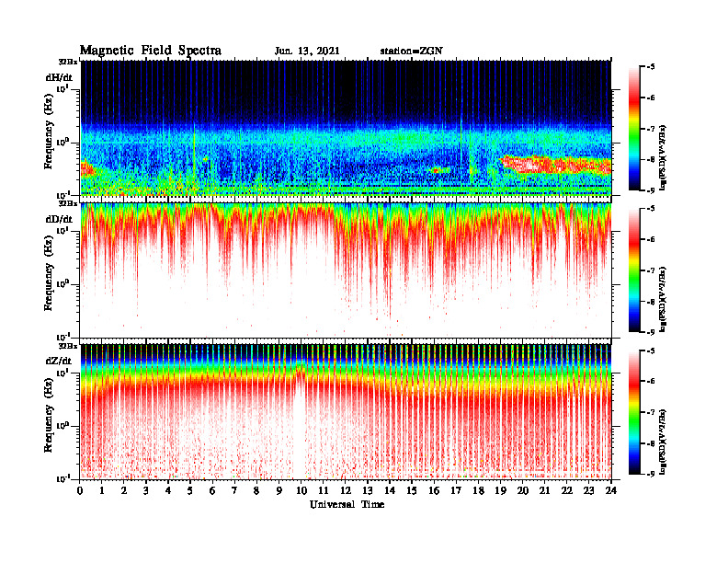Click the "-7" tick on dD/dt colorbar
728x563 pixels.
(x=650, y=270)
